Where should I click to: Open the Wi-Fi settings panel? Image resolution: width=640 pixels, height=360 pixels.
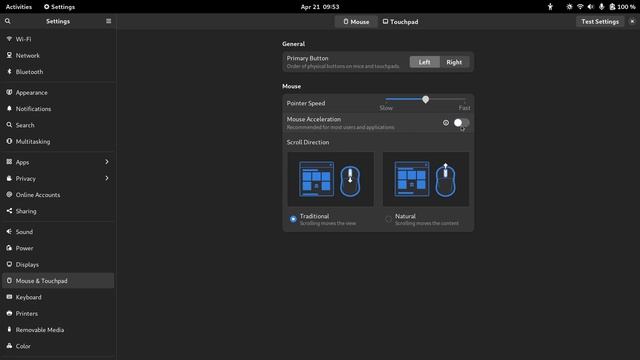click(58, 39)
